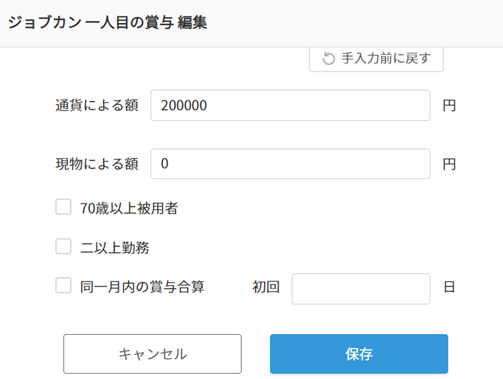Focus the 通貨による額 field showing 200000

pos(290,105)
